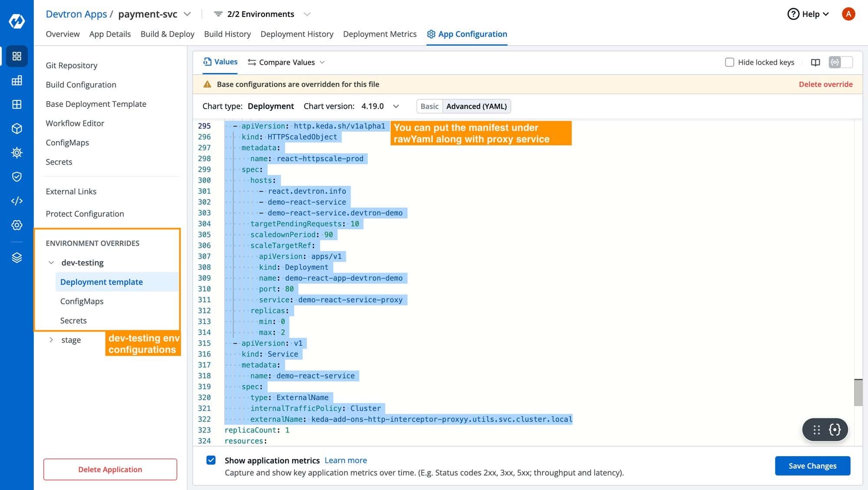
Task: Click Save Changes button
Action: click(812, 466)
